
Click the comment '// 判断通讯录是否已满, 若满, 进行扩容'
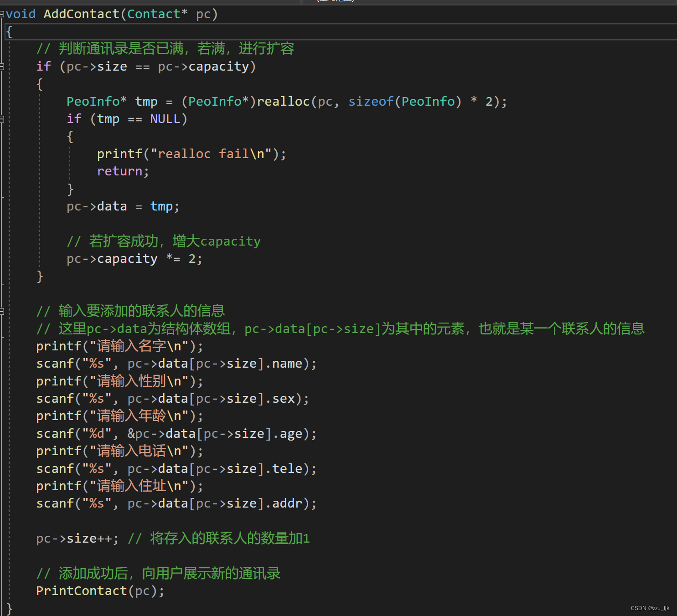(165, 49)
